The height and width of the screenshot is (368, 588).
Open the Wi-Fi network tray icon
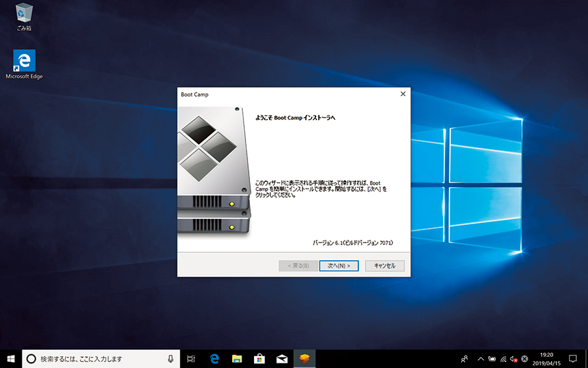point(503,359)
